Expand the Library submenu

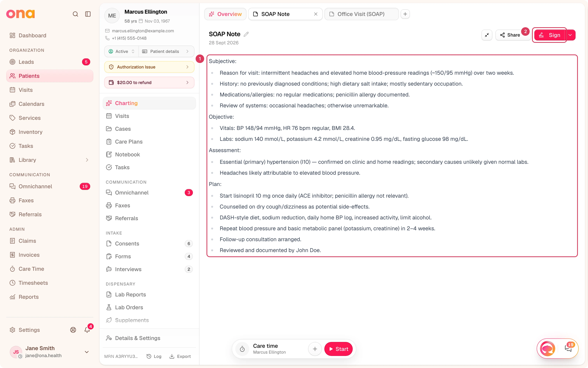[x=50, y=160]
